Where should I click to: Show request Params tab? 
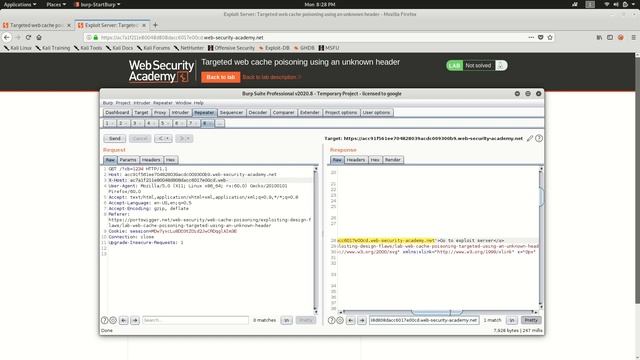coord(128,160)
